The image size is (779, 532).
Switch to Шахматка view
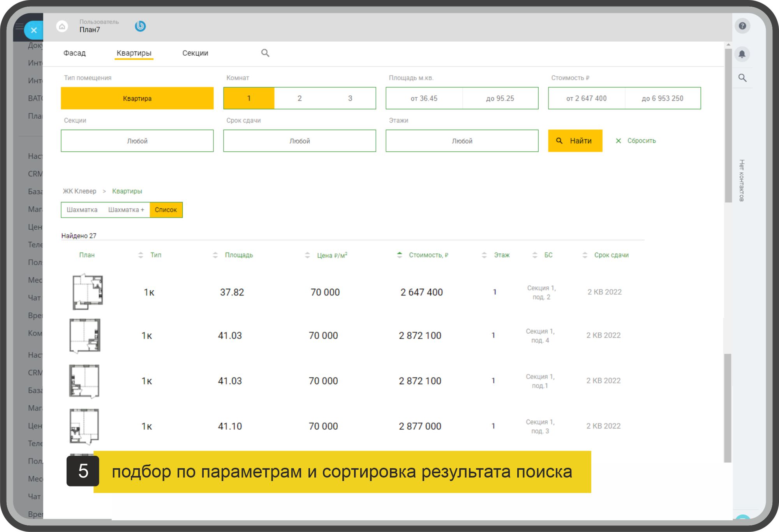82,210
